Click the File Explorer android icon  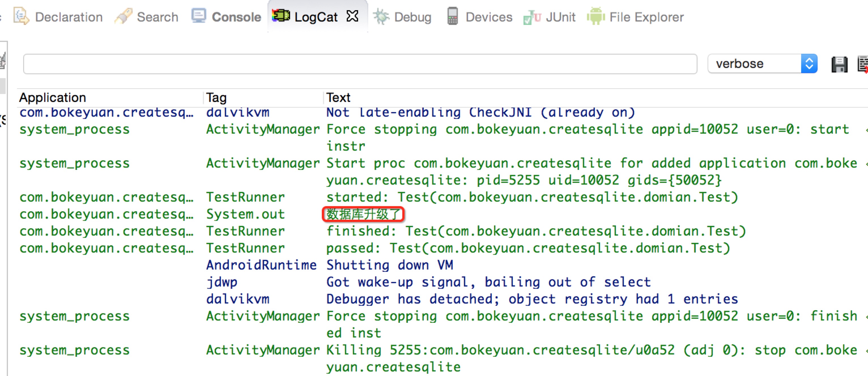click(x=595, y=16)
